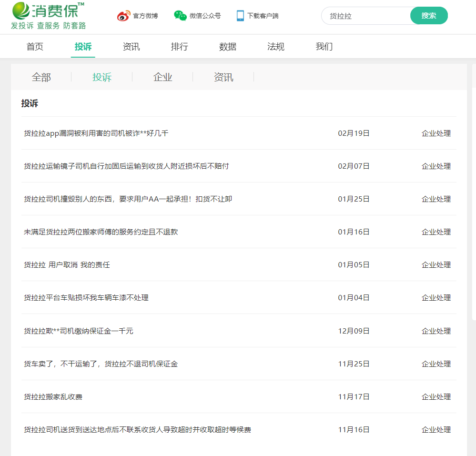This screenshot has height=456, width=476.
Task: Switch to the 企业 results tab
Action: coord(162,77)
